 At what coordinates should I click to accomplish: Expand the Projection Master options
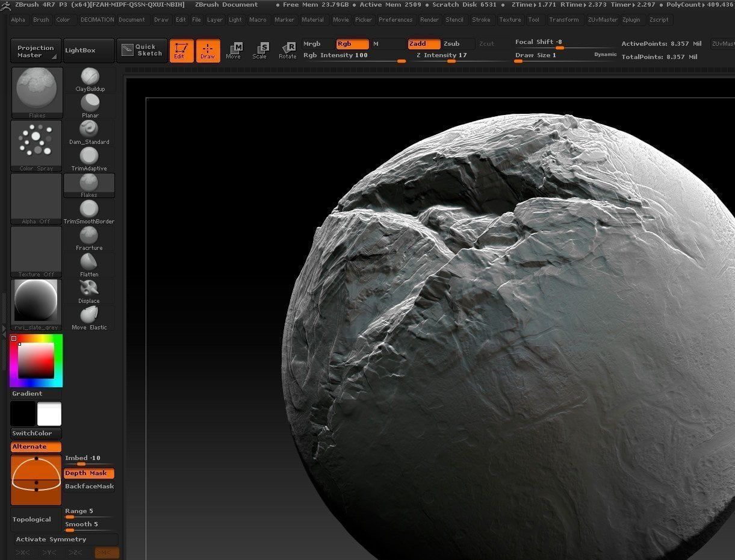pyautogui.click(x=36, y=51)
